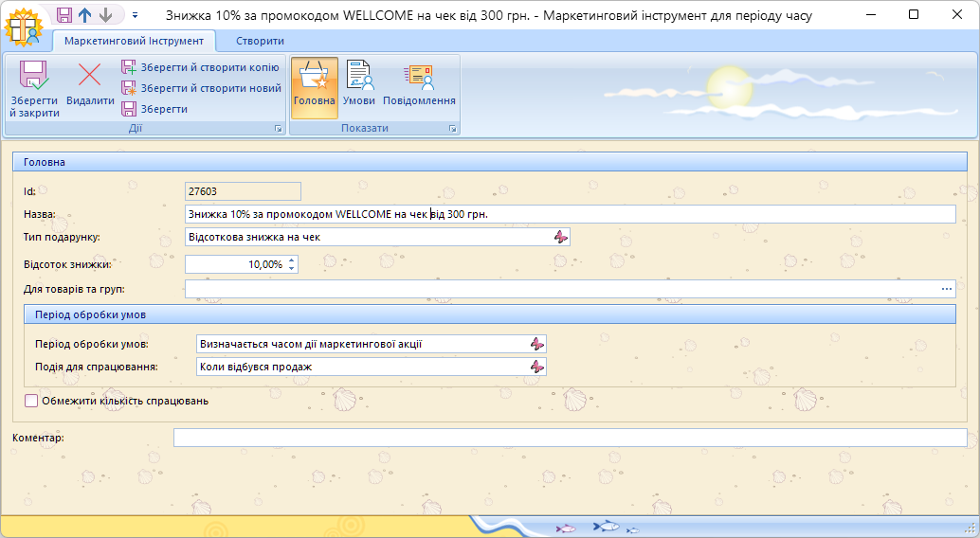Click Зберегти й створити новий
The image size is (980, 538).
point(201,88)
